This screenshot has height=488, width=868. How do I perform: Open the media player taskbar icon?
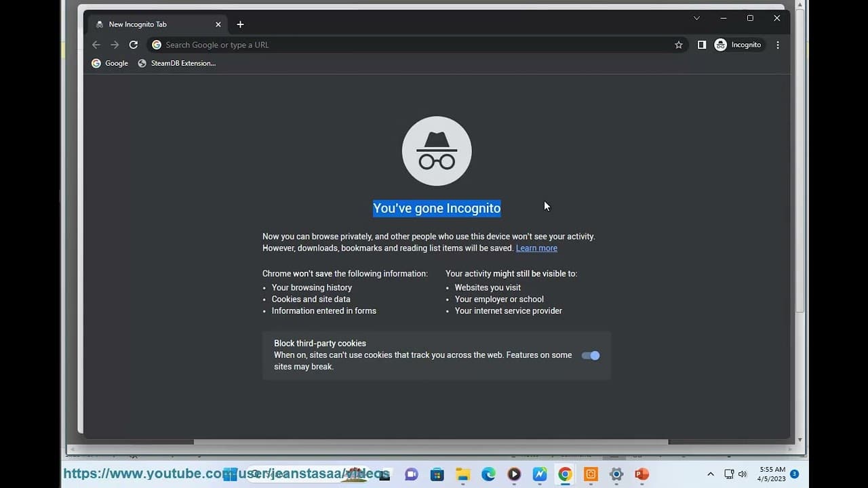(514, 474)
